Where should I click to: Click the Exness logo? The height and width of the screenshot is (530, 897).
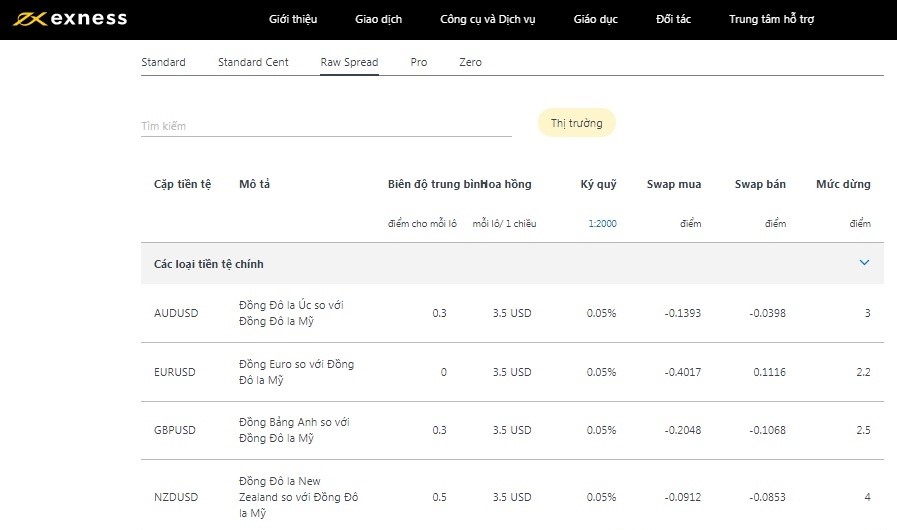click(70, 19)
